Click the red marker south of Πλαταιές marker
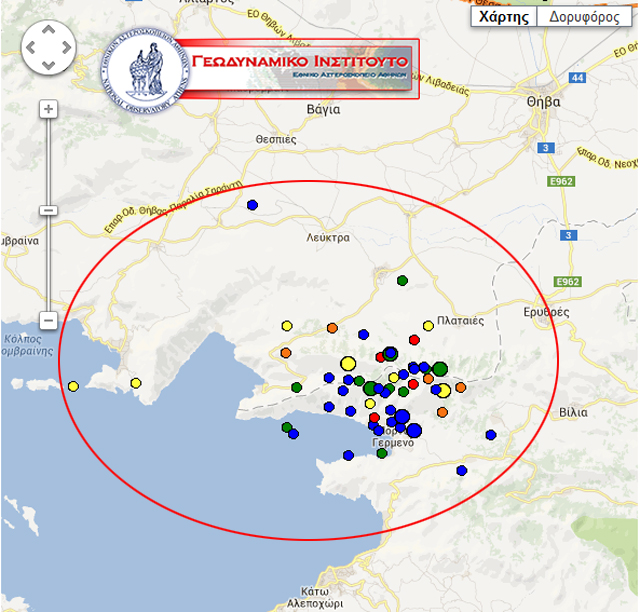 pyautogui.click(x=414, y=340)
